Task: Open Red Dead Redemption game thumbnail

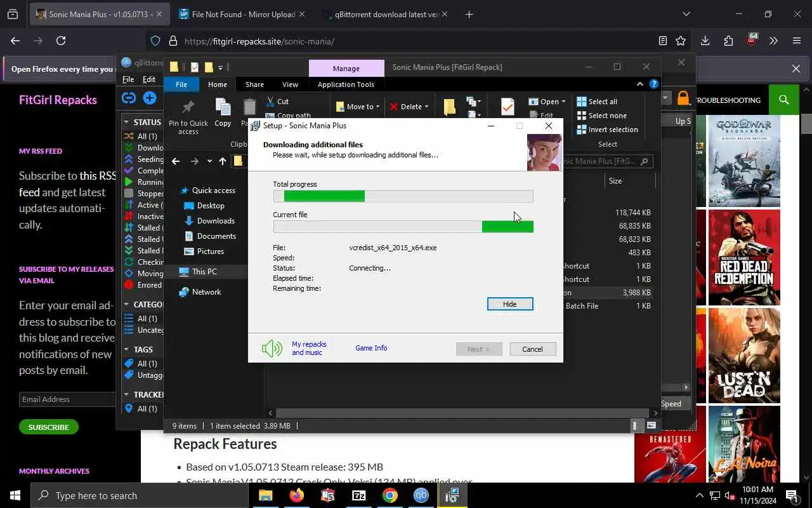Action: click(744, 257)
